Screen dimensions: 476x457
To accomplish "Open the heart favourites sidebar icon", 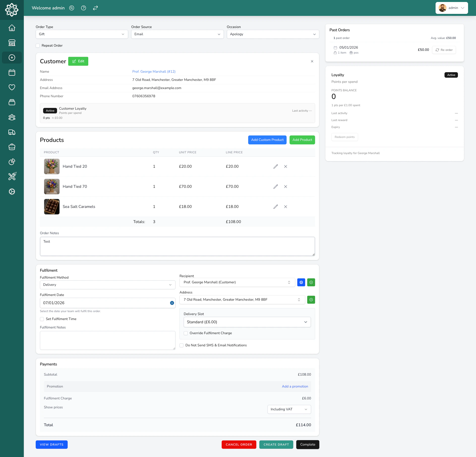I will click(x=12, y=87).
